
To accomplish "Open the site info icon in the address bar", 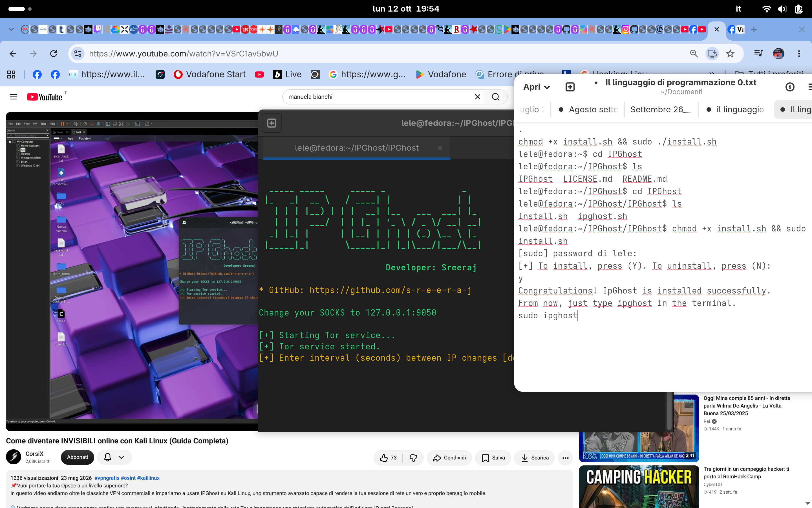I will [x=78, y=54].
